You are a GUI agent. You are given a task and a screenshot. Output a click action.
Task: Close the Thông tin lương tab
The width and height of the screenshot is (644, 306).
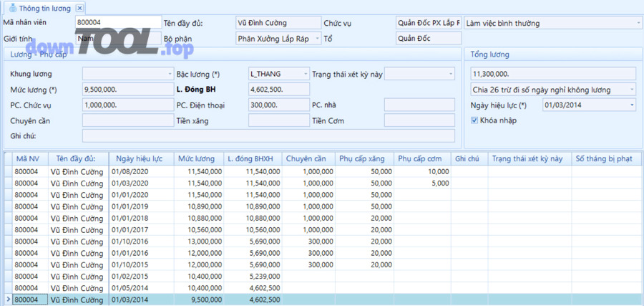[79, 8]
